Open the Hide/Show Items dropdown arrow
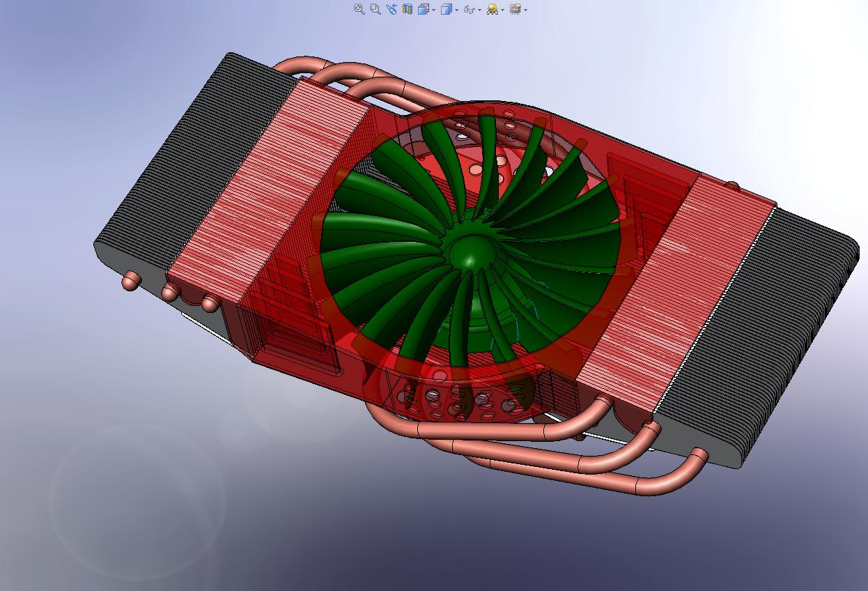Screen dimensions: 868x591 point(480,10)
